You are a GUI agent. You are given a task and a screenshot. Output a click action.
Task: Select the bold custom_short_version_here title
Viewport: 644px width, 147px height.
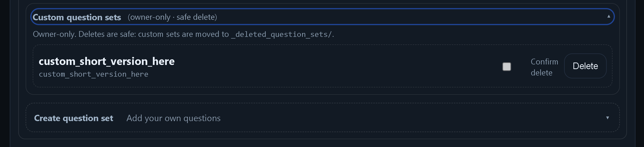(106, 61)
